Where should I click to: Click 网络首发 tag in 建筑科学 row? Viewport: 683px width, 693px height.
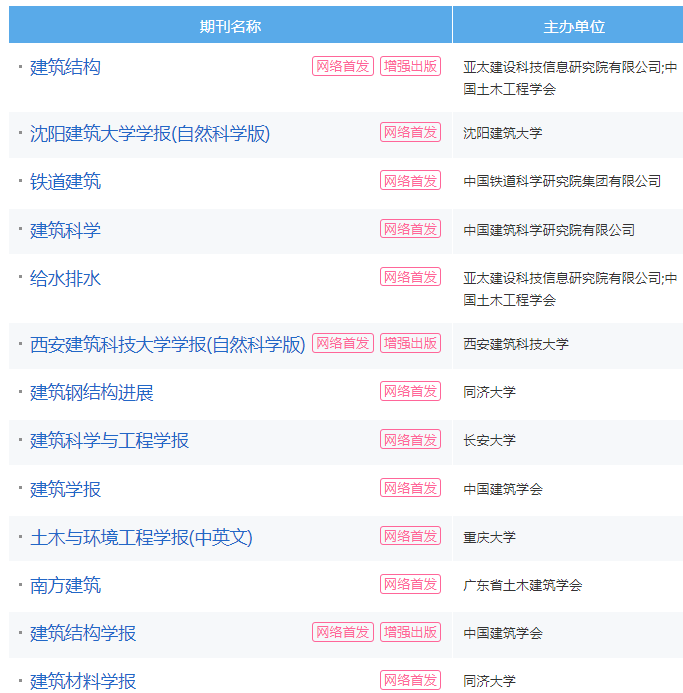[x=410, y=229]
